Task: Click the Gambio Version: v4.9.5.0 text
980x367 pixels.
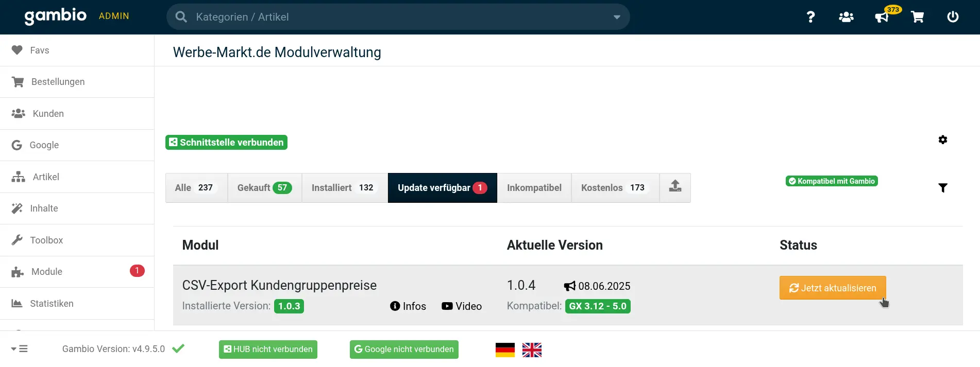Action: pyautogui.click(x=113, y=349)
